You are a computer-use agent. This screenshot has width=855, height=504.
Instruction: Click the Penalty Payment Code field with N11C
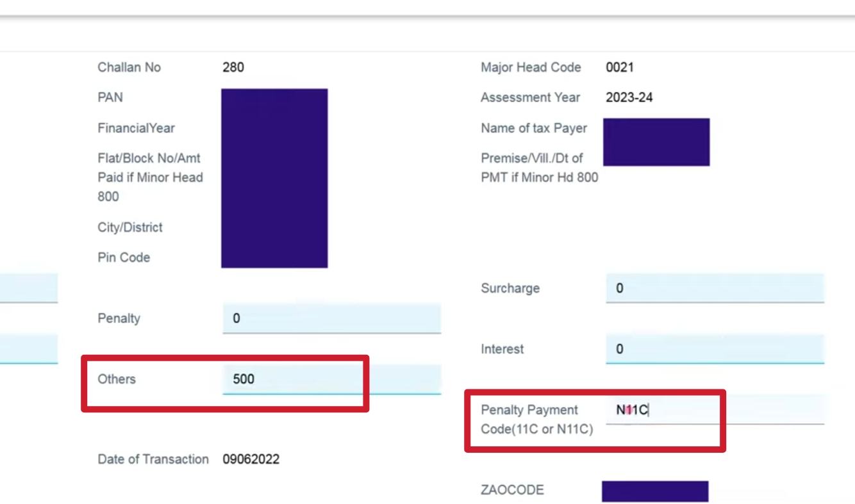pos(715,410)
